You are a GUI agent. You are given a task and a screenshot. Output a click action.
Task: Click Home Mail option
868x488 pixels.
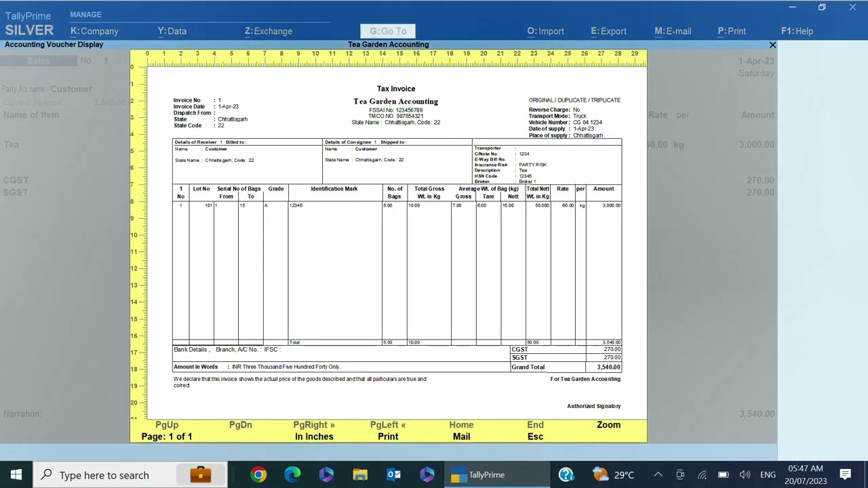(461, 430)
